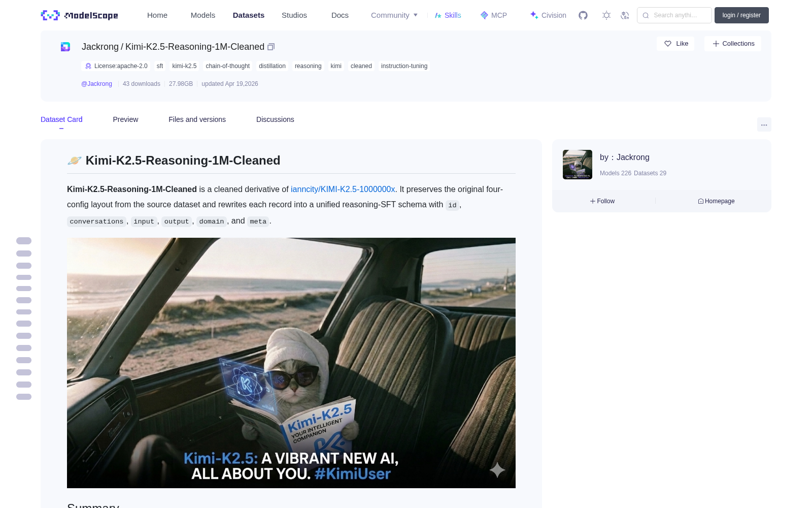Click the instruction-tuning tag

click(x=404, y=66)
